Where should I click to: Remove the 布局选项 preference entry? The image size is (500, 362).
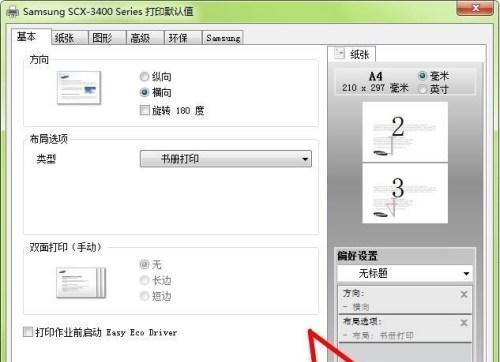click(464, 322)
